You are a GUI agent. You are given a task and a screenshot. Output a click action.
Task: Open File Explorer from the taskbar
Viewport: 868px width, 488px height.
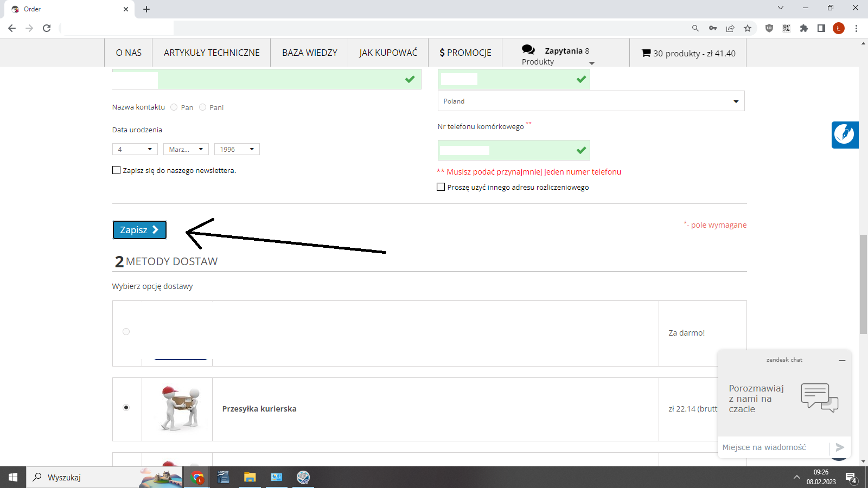250,477
